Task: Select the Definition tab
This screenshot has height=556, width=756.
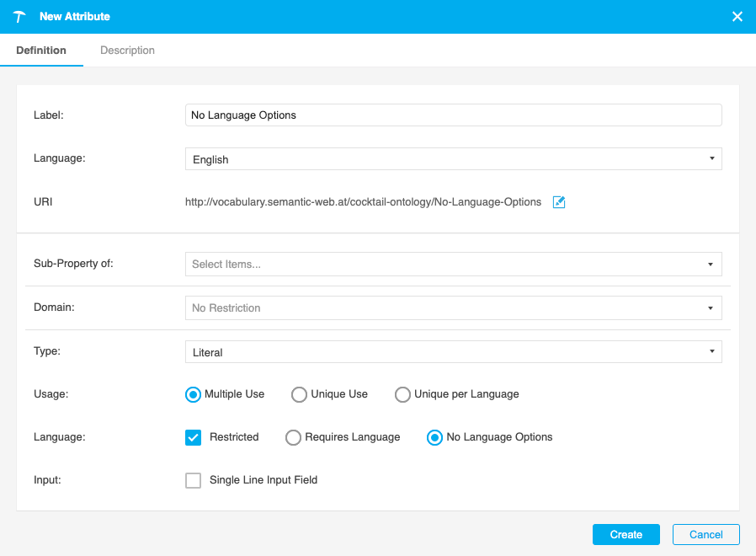Action: [41, 51]
